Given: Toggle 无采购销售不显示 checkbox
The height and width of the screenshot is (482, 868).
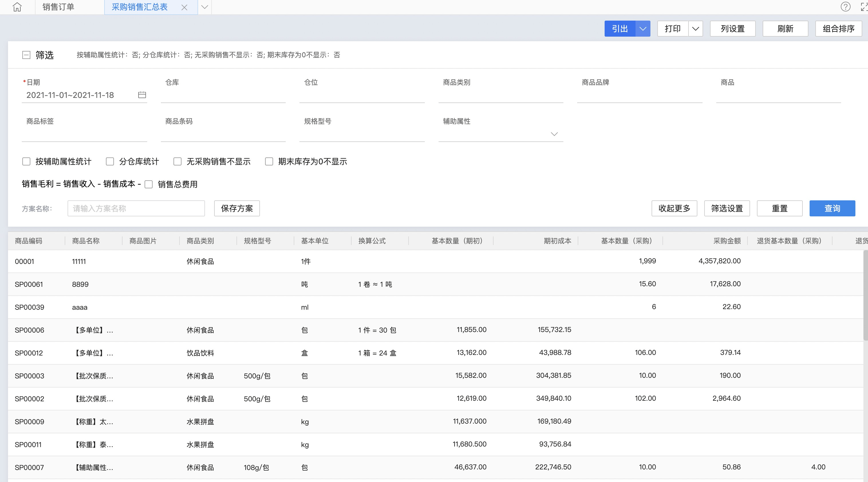Looking at the screenshot, I should click(x=177, y=162).
